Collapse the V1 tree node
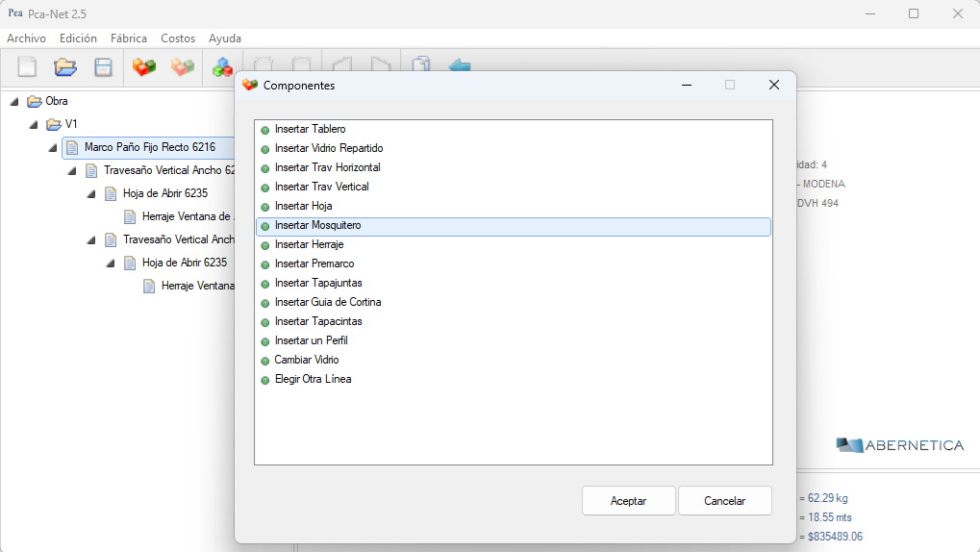Viewport: 980px width, 552px height. coord(34,124)
